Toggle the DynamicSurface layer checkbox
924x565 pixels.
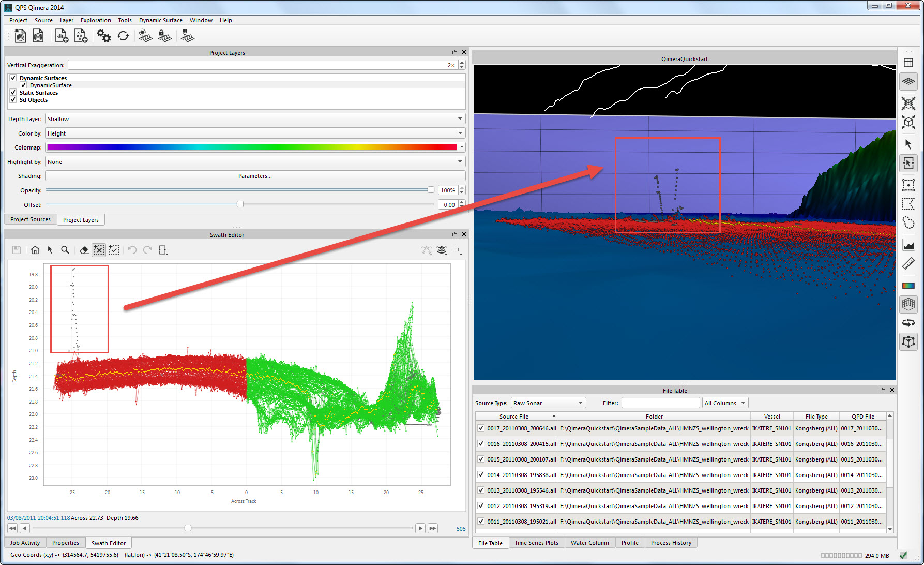tap(24, 85)
